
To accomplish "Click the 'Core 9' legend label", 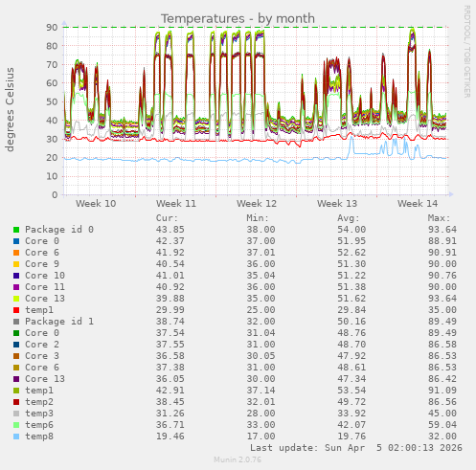I will tap(42, 264).
